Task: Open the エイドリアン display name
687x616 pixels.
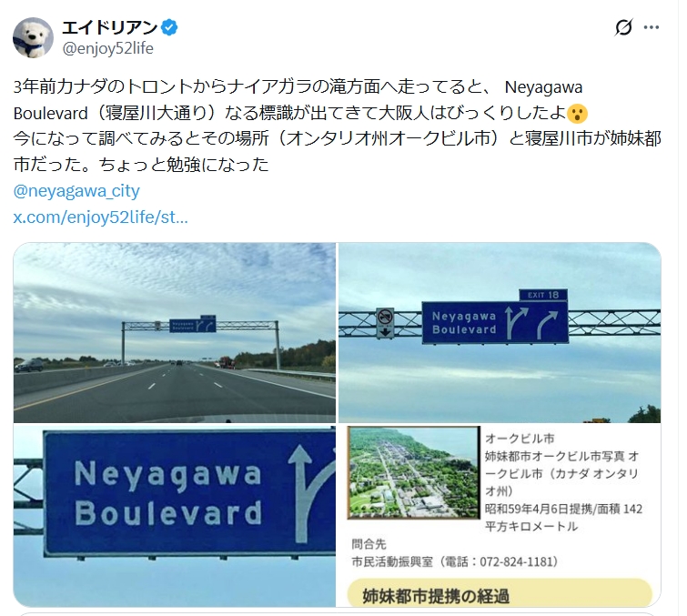Action: click(109, 27)
